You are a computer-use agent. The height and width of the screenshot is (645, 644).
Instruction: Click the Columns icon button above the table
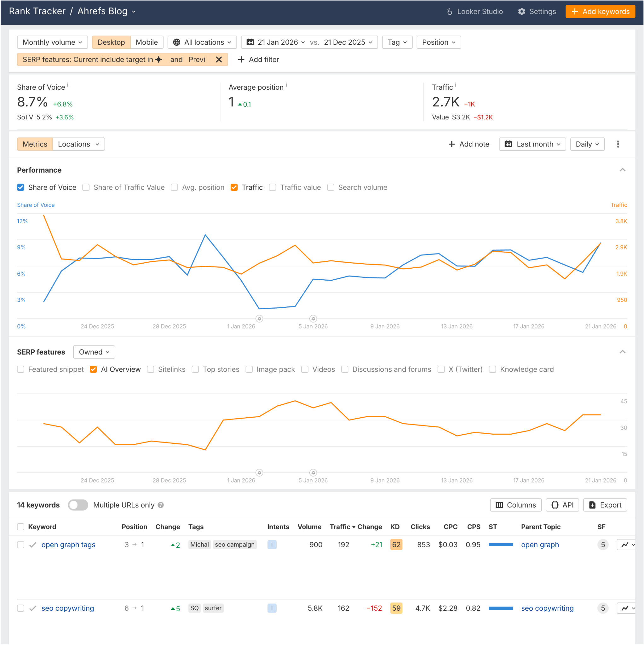click(515, 505)
